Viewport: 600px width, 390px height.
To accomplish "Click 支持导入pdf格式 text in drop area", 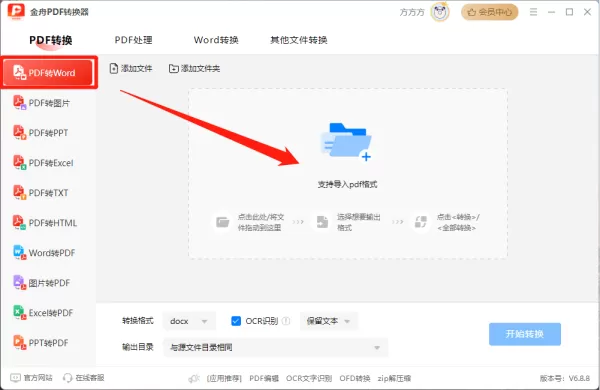I will 347,184.
